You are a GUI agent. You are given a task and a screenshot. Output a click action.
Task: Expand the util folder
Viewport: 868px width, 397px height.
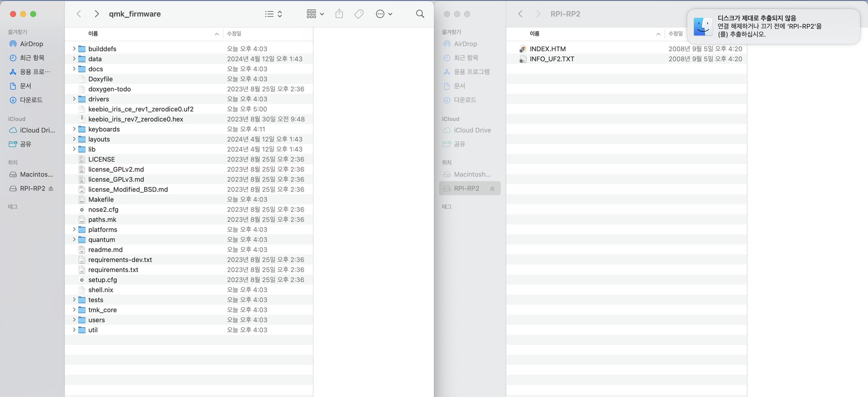74,330
